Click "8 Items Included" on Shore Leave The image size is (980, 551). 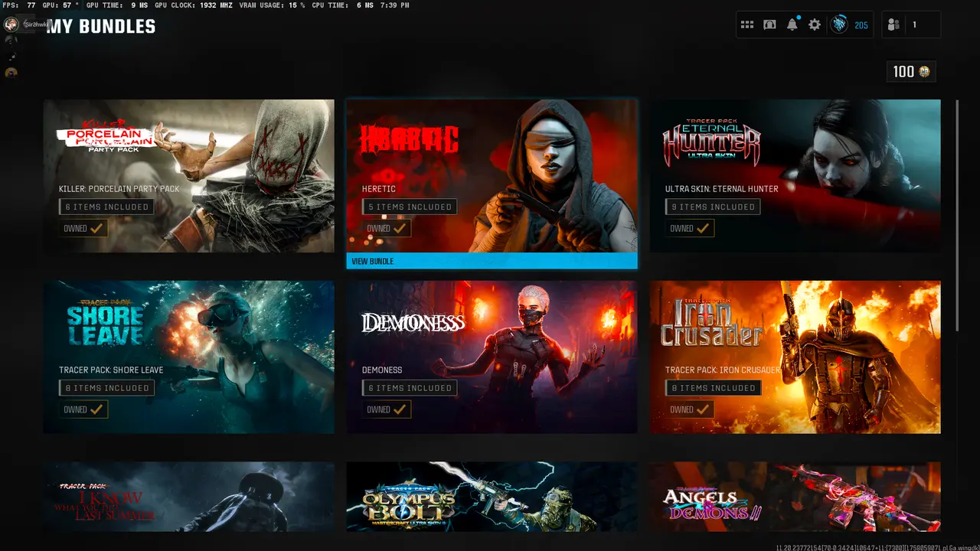click(106, 388)
